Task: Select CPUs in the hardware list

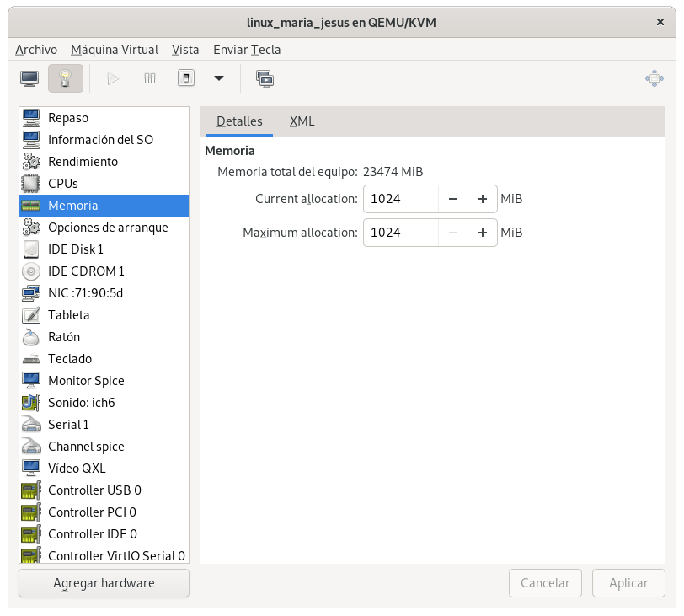Action: (63, 184)
